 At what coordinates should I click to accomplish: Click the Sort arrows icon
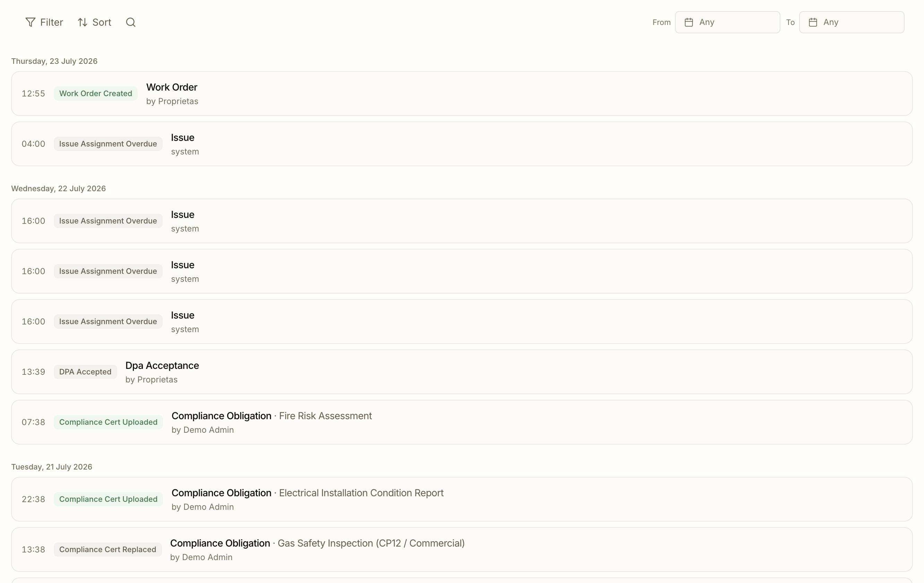(x=83, y=22)
